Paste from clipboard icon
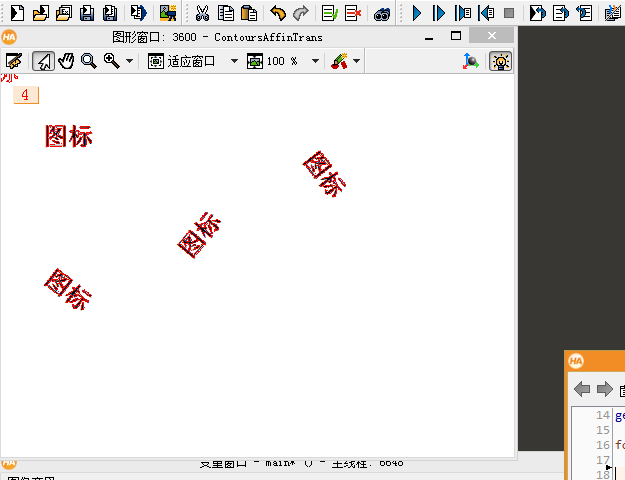 click(249, 13)
